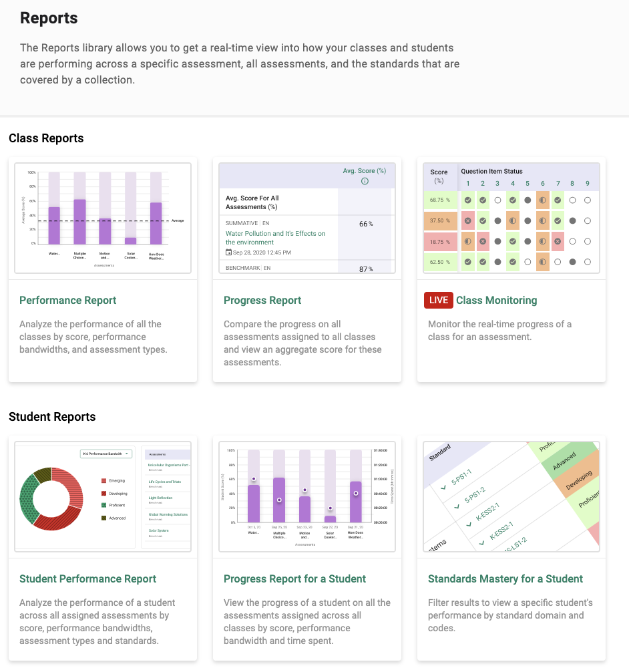629x672 pixels.
Task: Click the Water Pollution assessment link
Action: [274, 238]
